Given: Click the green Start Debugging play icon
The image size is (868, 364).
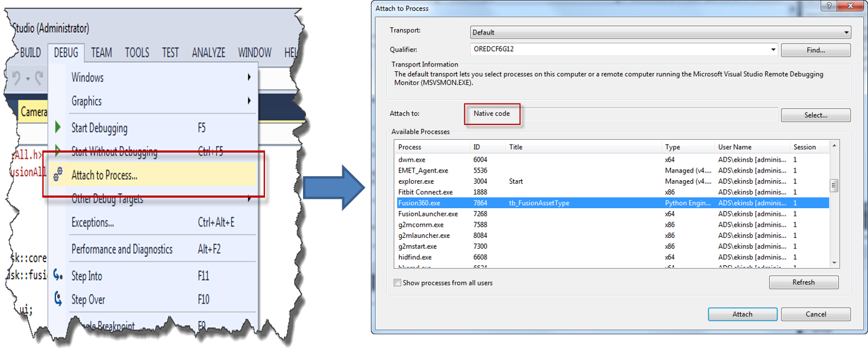Looking at the screenshot, I should [58, 127].
